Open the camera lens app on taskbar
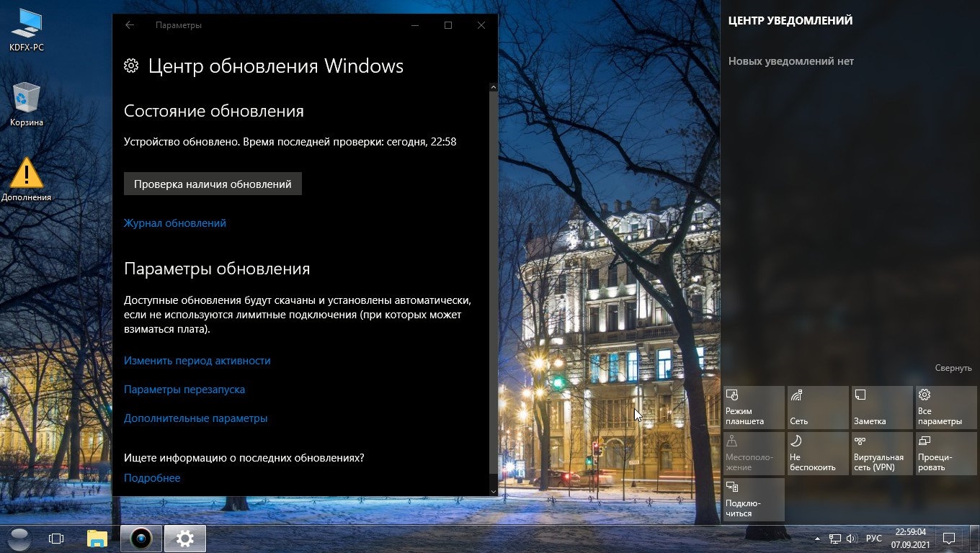Screen dimensions: 980x553 pyautogui.click(x=141, y=539)
